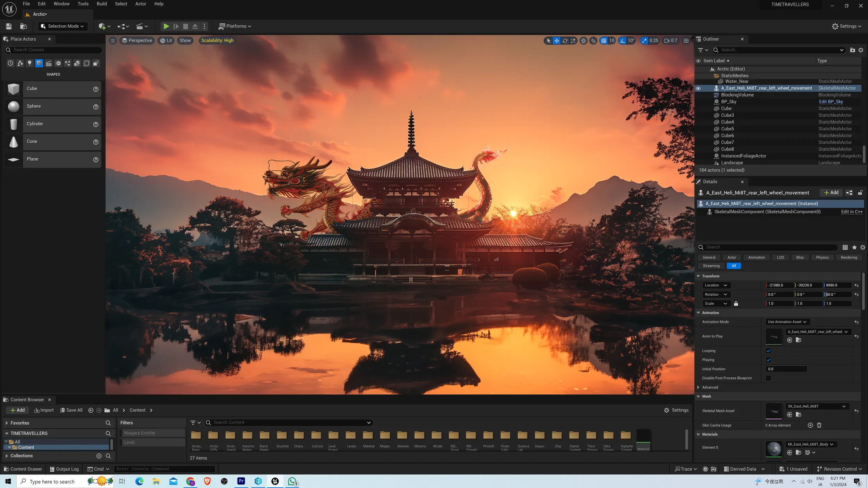Toggle world/local coordinate globe icon
Viewport: 868px width, 488px height.
[x=584, y=41]
